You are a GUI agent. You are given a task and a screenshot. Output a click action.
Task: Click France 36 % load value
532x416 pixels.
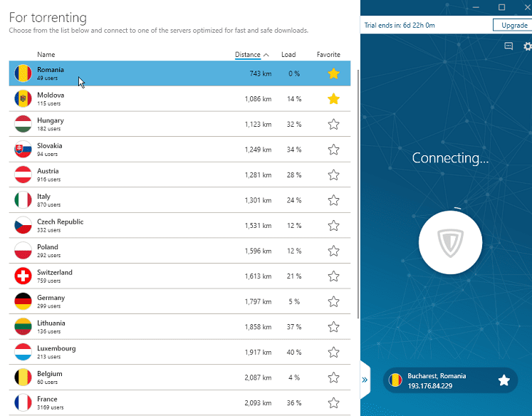pyautogui.click(x=294, y=402)
